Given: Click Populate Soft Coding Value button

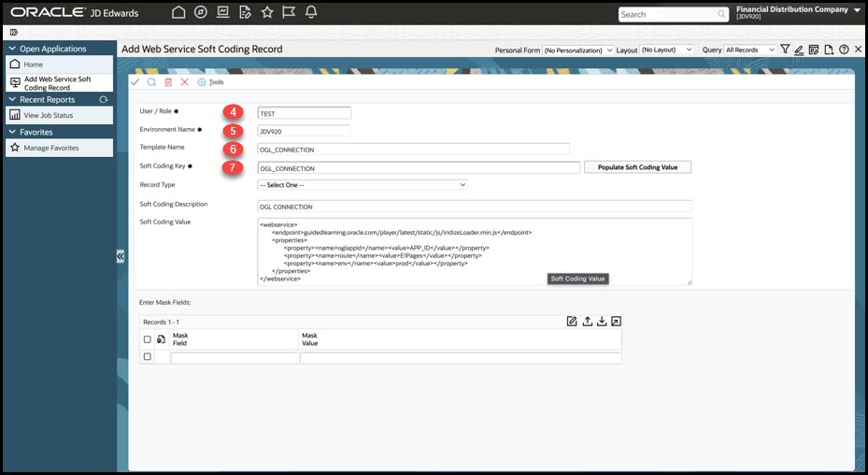Looking at the screenshot, I should click(638, 167).
